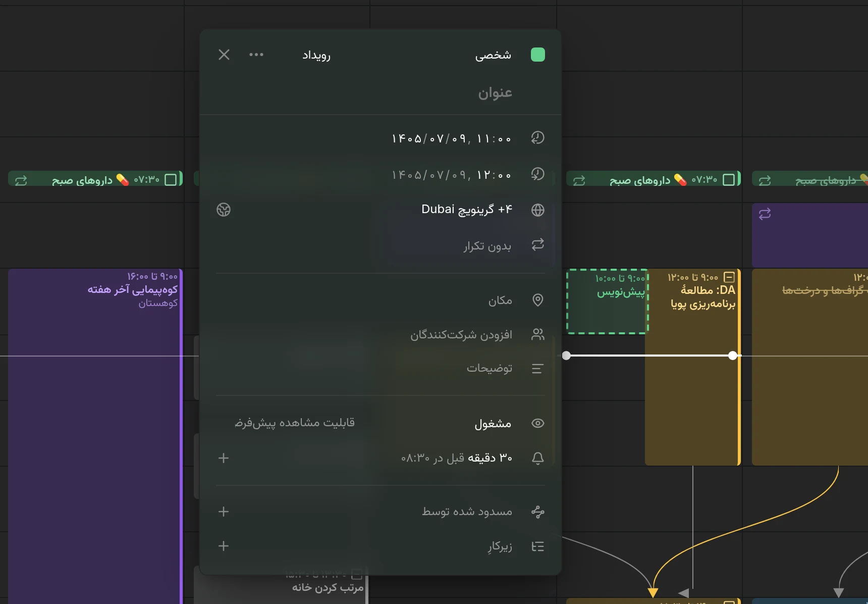Click the participants people icon
This screenshot has width=868, height=604.
(538, 334)
